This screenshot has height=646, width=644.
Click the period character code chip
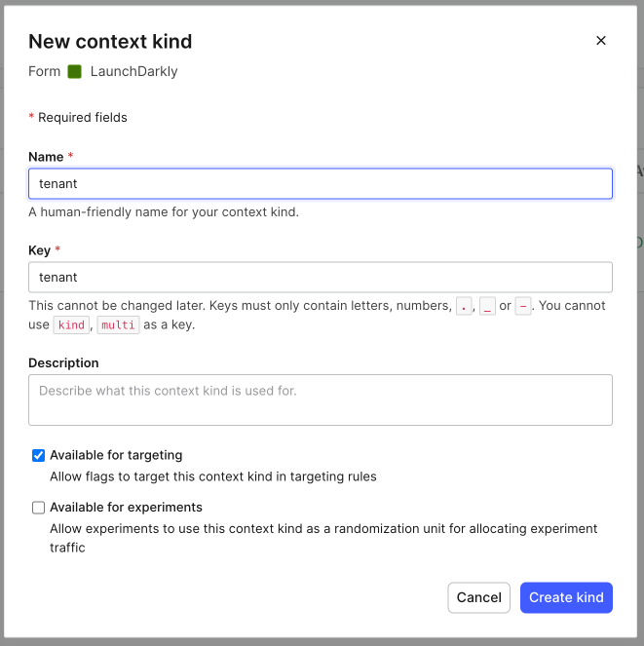463,306
